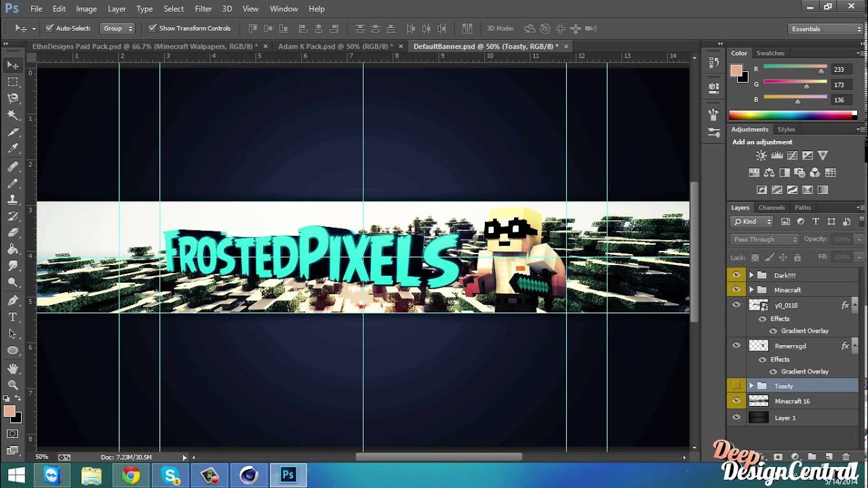Select the Eraser tool
Screen dimensions: 868x488
pyautogui.click(x=13, y=233)
